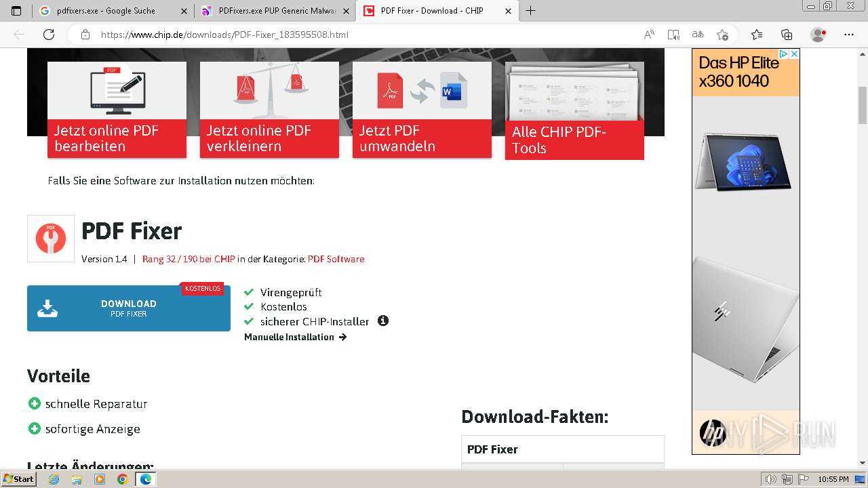Click the 'Download-Fakten:' heading

pyautogui.click(x=535, y=417)
